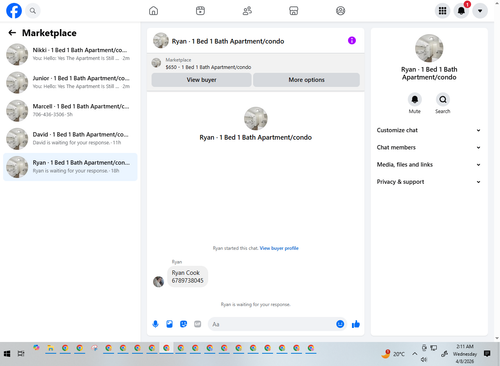Expand the Chat members section

tap(429, 147)
